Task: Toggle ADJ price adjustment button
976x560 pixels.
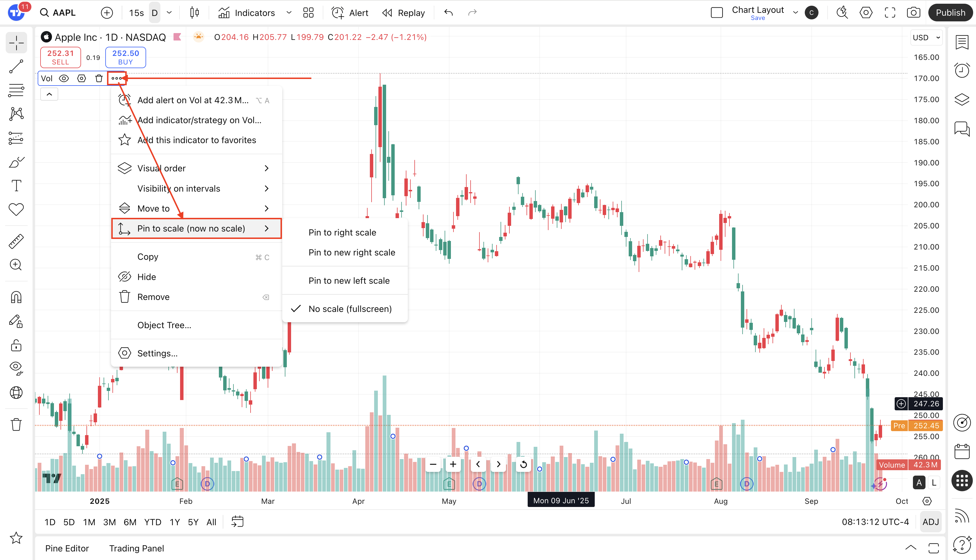Action: [931, 522]
